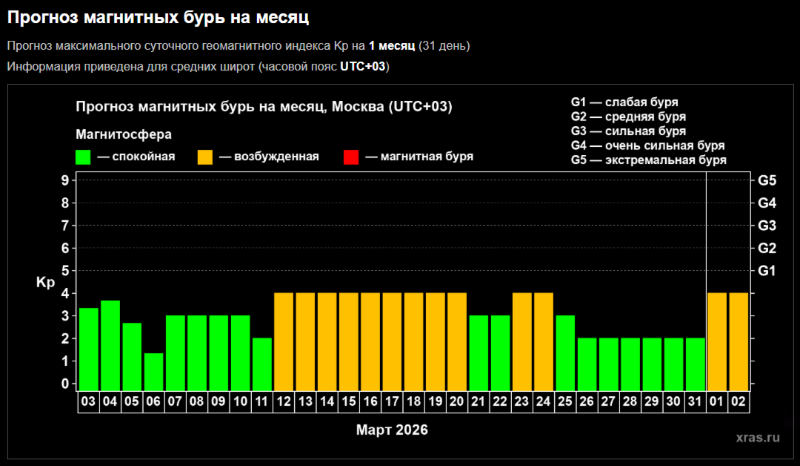Click the date label '26' on the axis
Viewport: 800px width, 466px height.
pyautogui.click(x=587, y=402)
